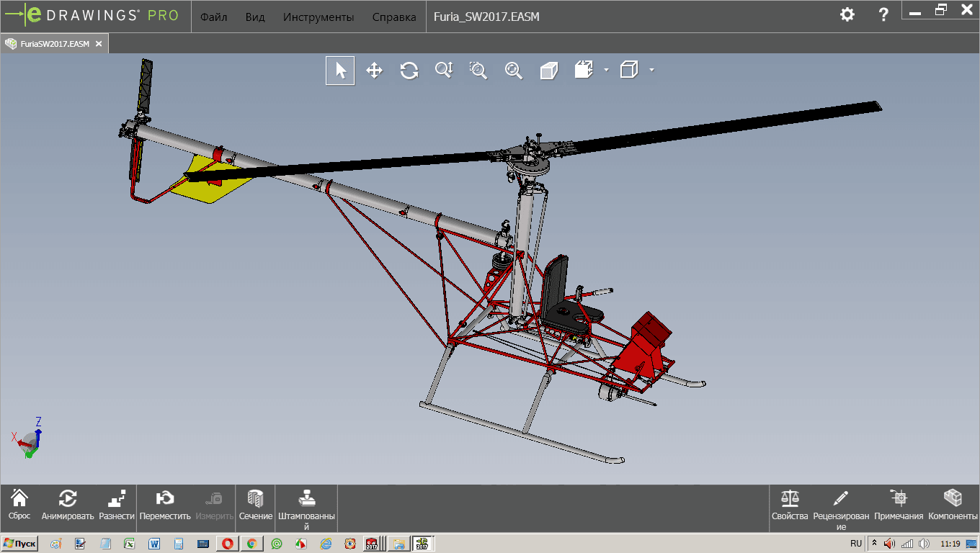This screenshot has width=980, height=553.
Task: Expand display style dropdown arrow
Action: tap(651, 70)
